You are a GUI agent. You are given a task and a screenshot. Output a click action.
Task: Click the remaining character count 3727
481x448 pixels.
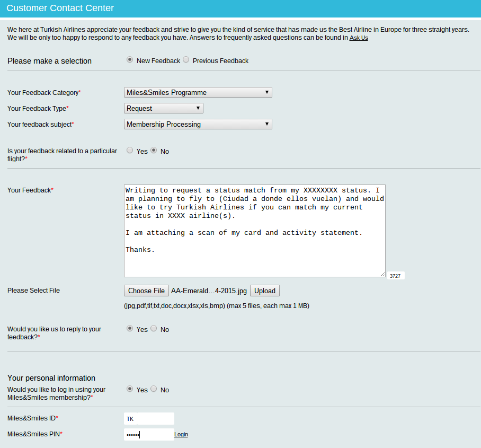[395, 276]
